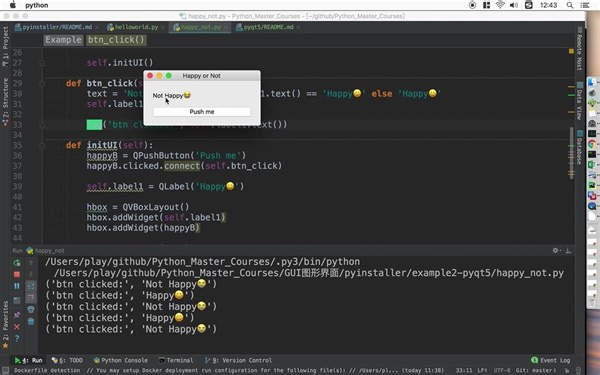Hide the Run tool window

click(568, 250)
